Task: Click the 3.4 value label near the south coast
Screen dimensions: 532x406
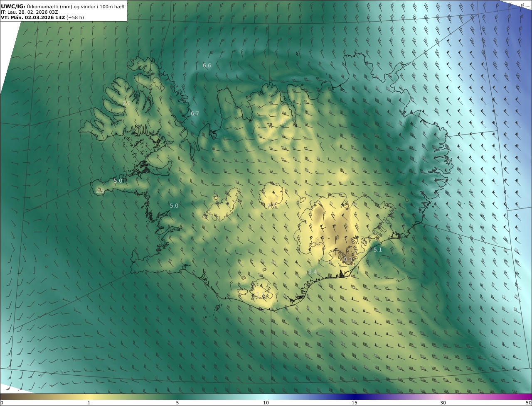Action: click(313, 272)
